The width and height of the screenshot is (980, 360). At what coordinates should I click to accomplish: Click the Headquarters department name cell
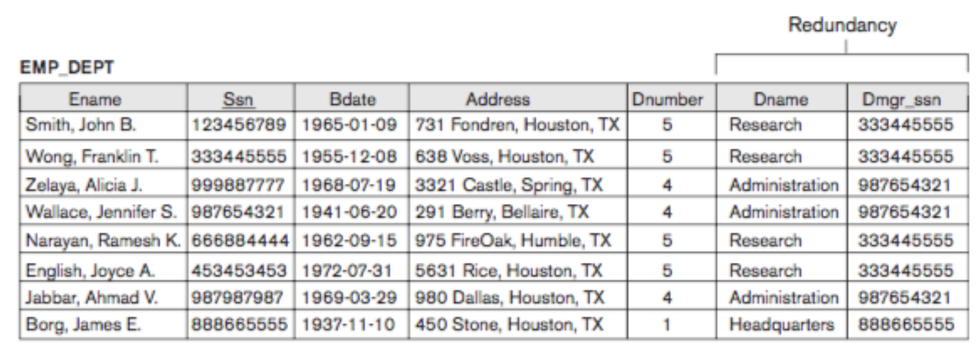(x=781, y=324)
